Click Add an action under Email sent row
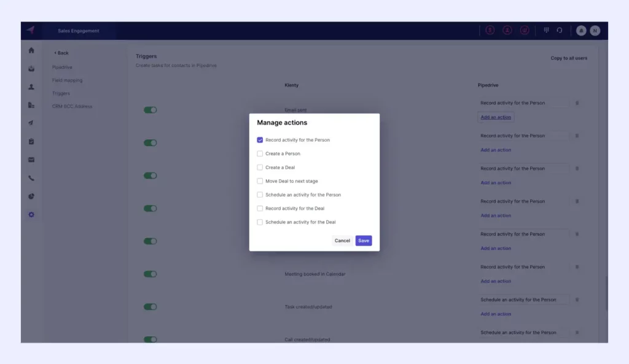 tap(496, 117)
